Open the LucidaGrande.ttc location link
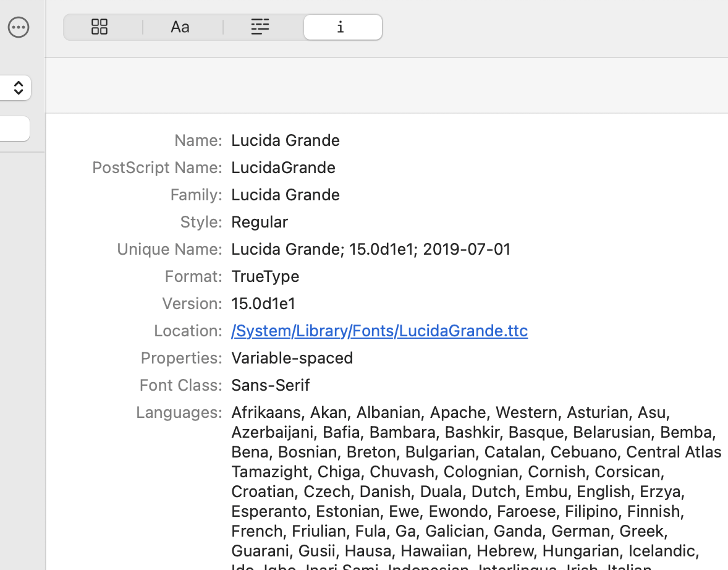 pos(379,331)
